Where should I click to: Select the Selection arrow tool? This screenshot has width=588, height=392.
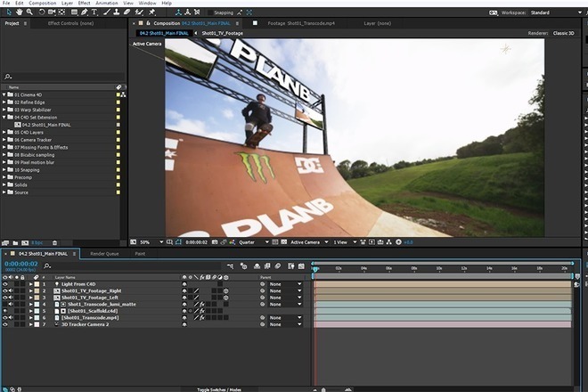tap(9, 12)
